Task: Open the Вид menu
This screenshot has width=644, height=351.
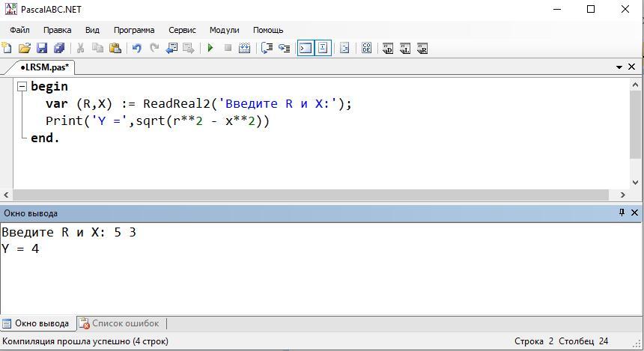Action: pyautogui.click(x=92, y=30)
